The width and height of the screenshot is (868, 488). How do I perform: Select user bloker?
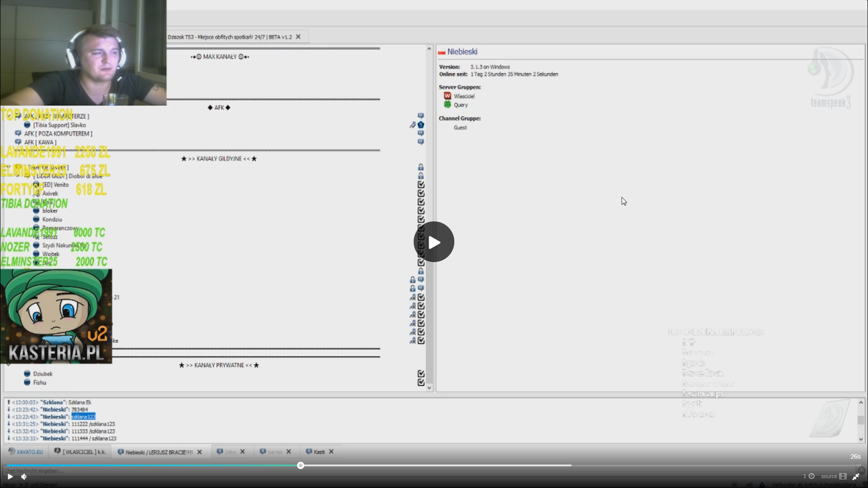click(50, 211)
